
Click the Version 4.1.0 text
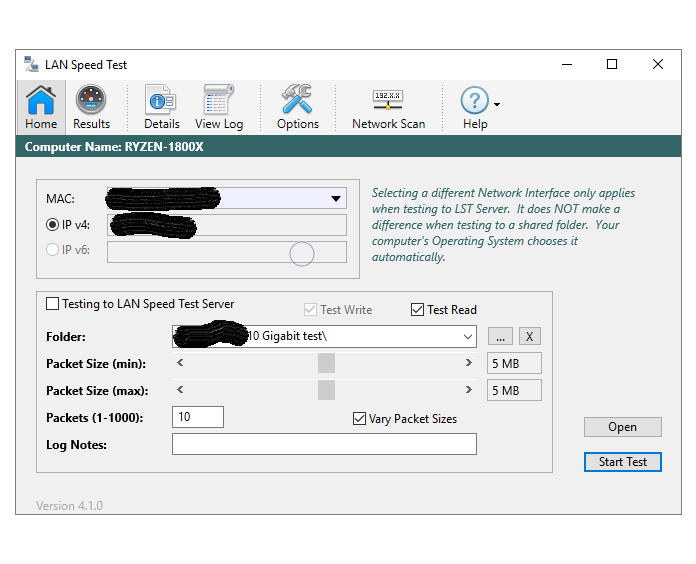coord(69,506)
